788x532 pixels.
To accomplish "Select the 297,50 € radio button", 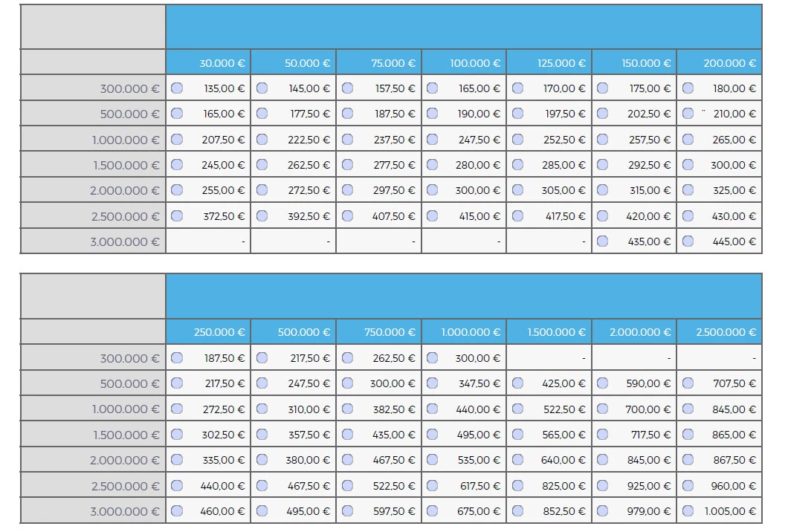I will 347,190.
